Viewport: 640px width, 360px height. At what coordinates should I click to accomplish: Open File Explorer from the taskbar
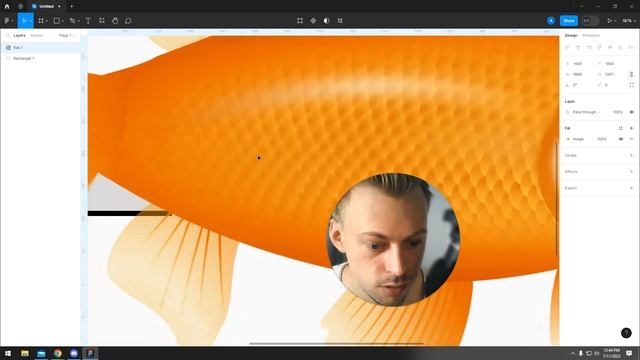(25, 353)
